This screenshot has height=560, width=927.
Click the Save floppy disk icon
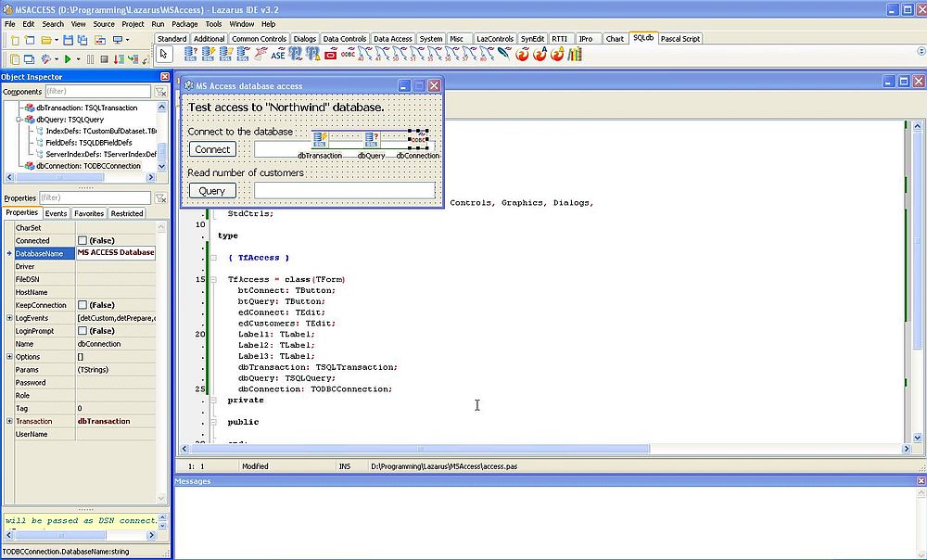pos(68,40)
